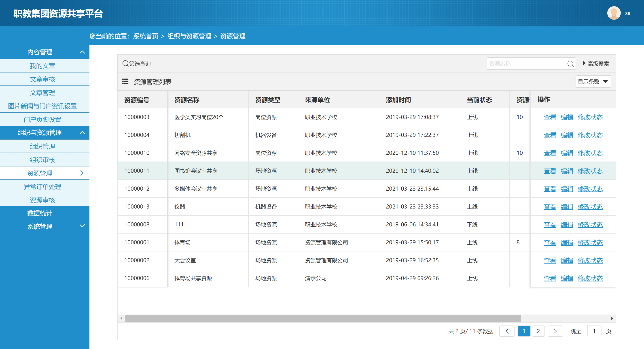644x349 pixels.
Task: Open 资源审核 in the sidebar
Action: tap(42, 200)
